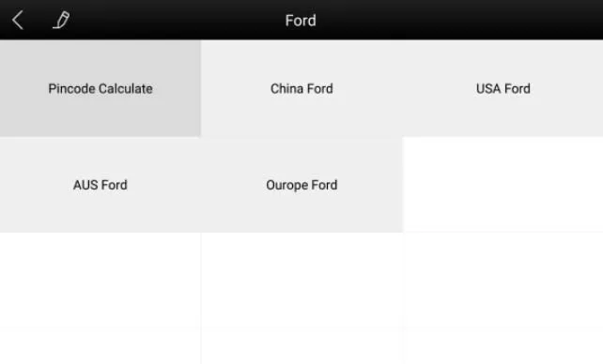Image resolution: width=603 pixels, height=364 pixels.
Task: Select the China Ford option
Action: [x=301, y=88]
